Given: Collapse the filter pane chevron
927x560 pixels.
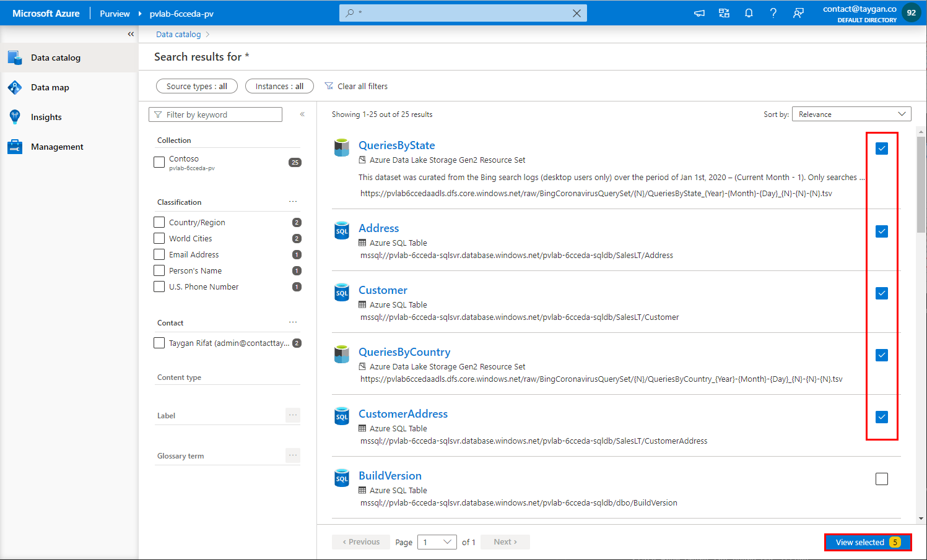Looking at the screenshot, I should click(x=302, y=114).
